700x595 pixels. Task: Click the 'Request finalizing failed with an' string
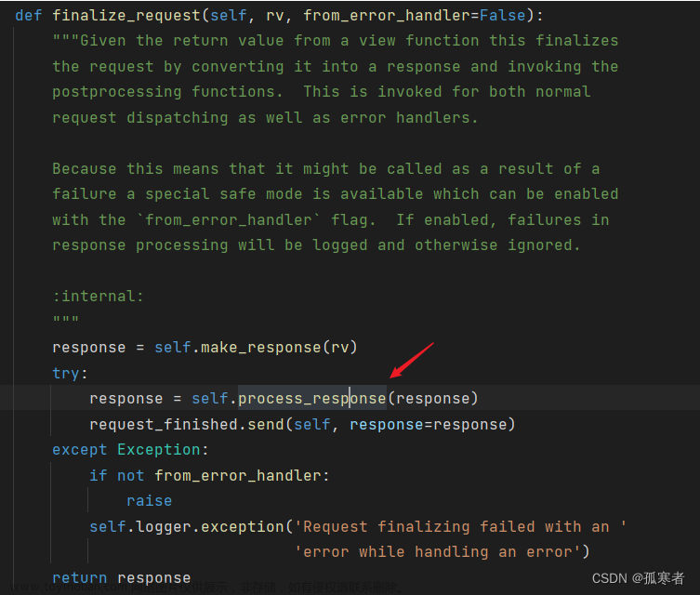pos(461,527)
